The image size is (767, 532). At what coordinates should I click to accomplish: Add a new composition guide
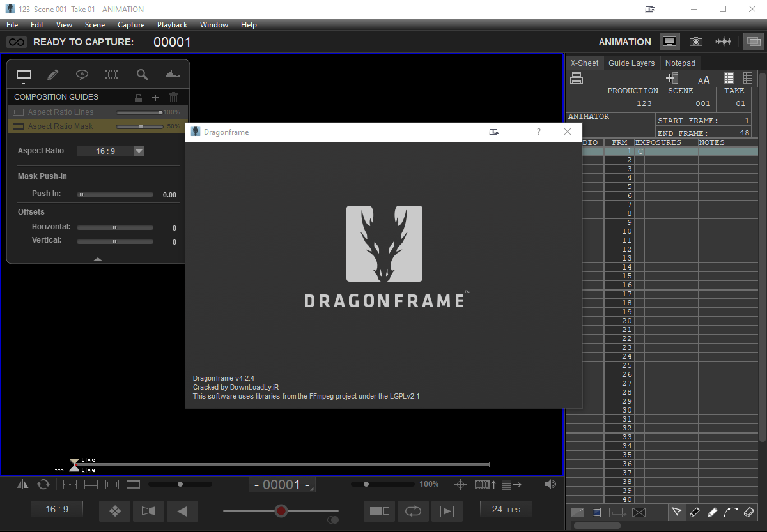click(155, 97)
